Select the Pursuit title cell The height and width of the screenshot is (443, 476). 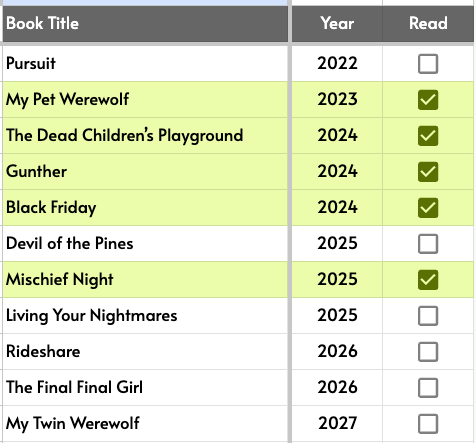145,63
